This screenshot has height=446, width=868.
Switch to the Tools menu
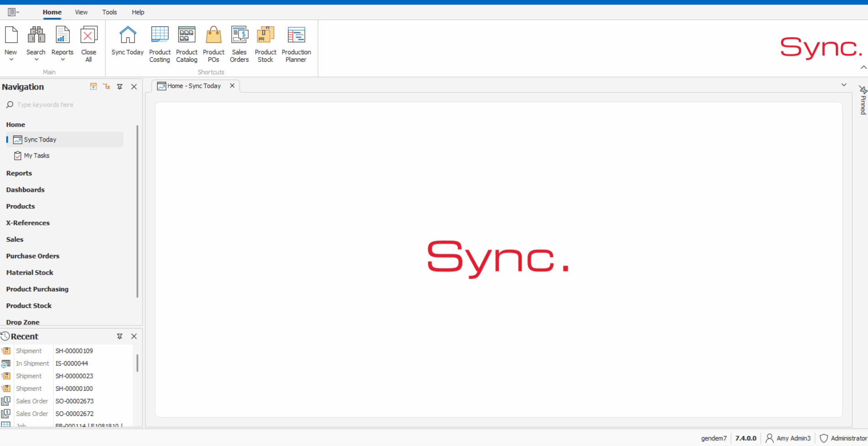[109, 12]
